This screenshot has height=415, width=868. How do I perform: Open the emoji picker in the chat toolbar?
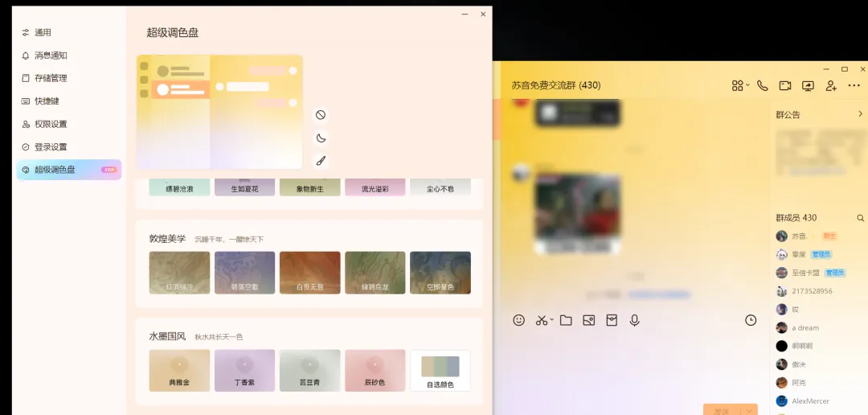coord(519,320)
